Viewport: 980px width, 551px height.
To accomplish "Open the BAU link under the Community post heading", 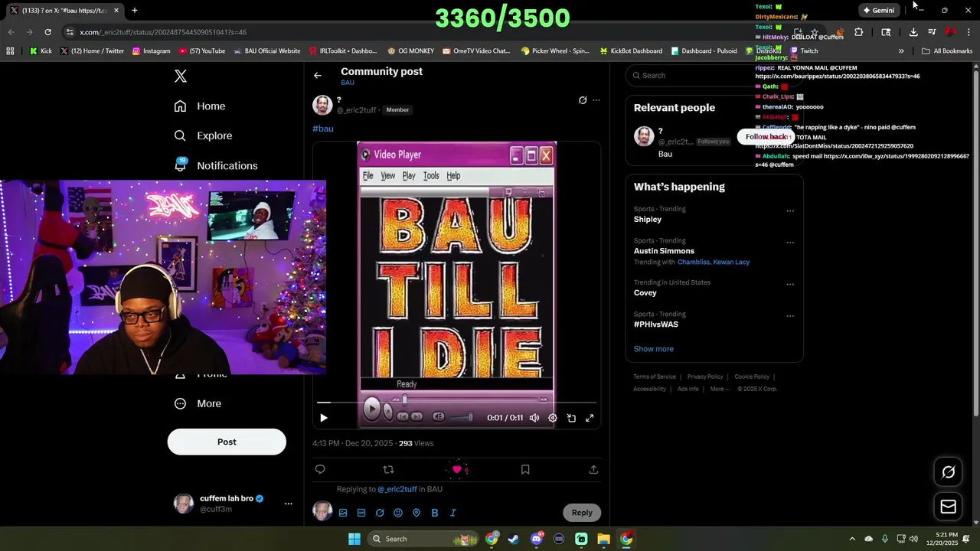I will click(348, 83).
